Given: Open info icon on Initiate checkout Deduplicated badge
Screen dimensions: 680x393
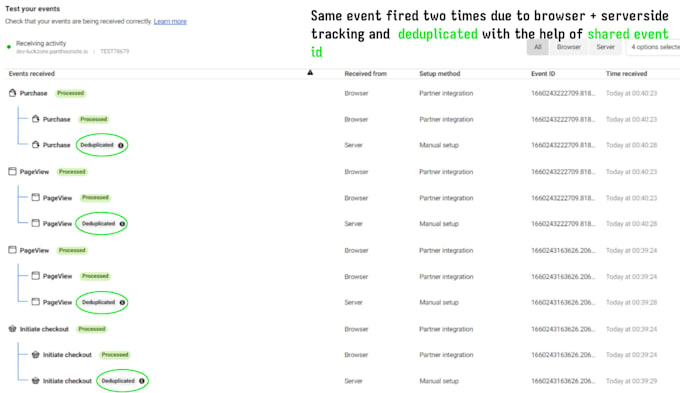Looking at the screenshot, I should (x=142, y=381).
